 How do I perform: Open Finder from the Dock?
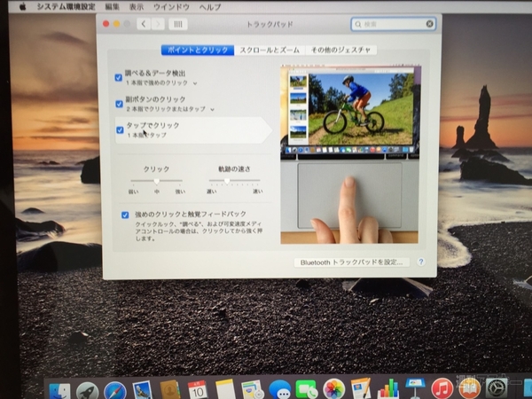(59, 390)
